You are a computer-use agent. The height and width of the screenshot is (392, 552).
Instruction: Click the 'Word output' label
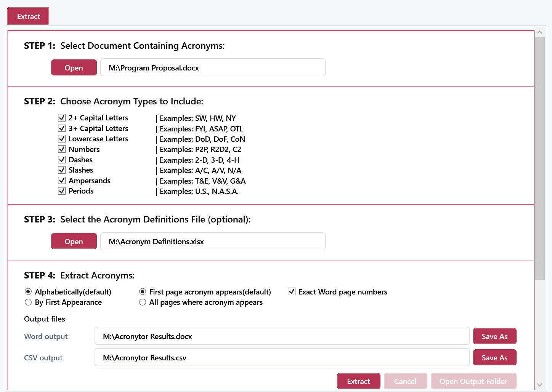tap(46, 336)
